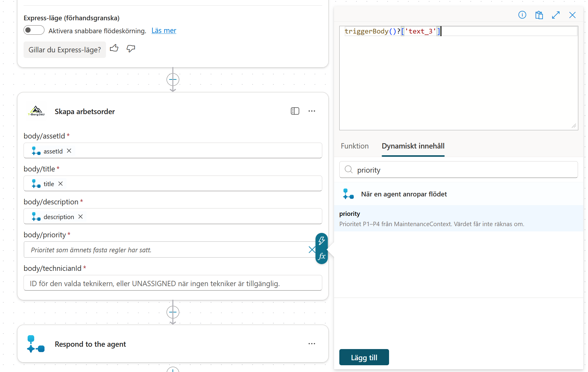588x372 pixels.
Task: Toggle side panel view for Skapa arbetsorder
Action: (295, 111)
